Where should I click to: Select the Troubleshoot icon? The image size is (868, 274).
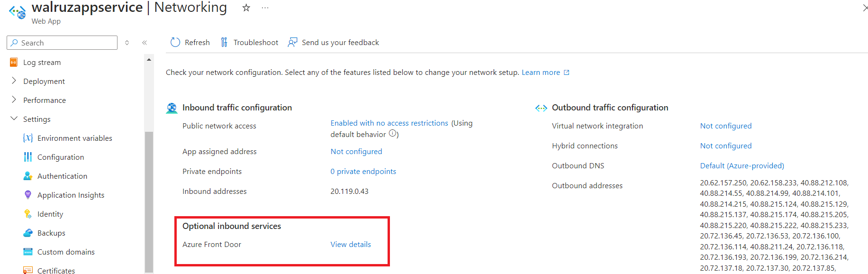click(224, 42)
